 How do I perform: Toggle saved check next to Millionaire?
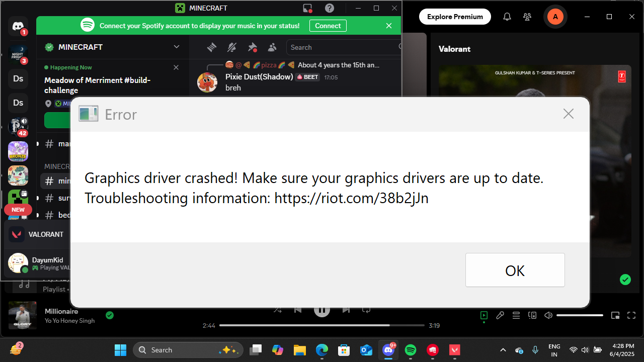[x=110, y=315]
